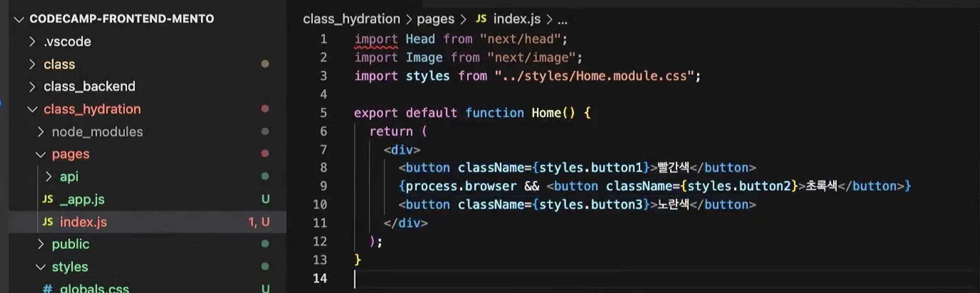Click the return keyword on line 6
The image size is (980, 293).
click(x=391, y=131)
